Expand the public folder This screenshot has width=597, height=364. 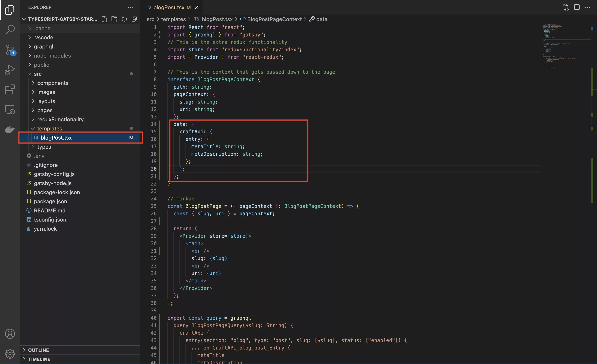click(x=80, y=65)
